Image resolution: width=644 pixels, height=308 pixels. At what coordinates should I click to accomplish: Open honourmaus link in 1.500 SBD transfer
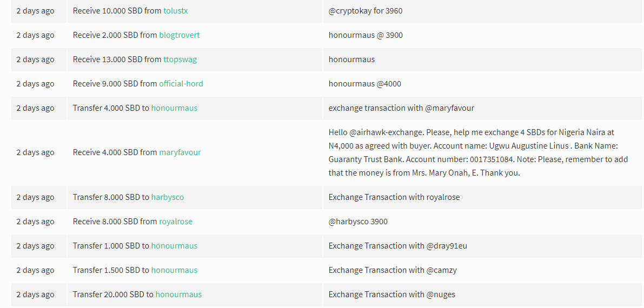[174, 270]
